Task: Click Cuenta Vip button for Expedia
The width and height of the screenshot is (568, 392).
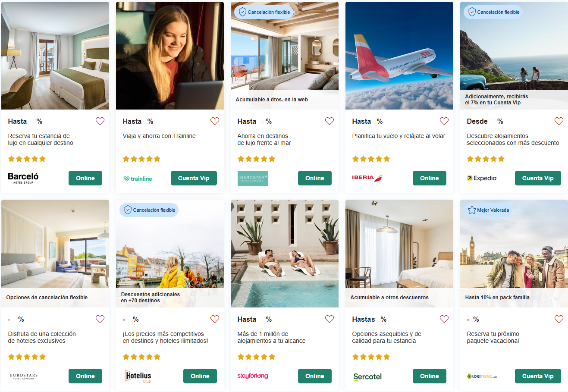Action: pyautogui.click(x=538, y=178)
